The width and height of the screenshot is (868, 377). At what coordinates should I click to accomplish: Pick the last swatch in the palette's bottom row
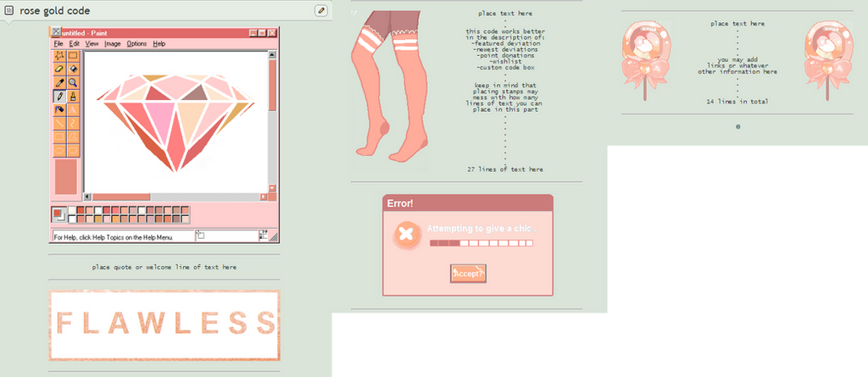click(185, 219)
